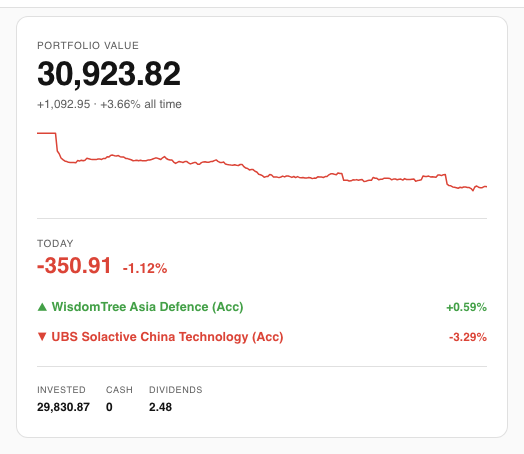Click the TODAY section label
Viewport: 524px width, 454px height.
point(55,243)
